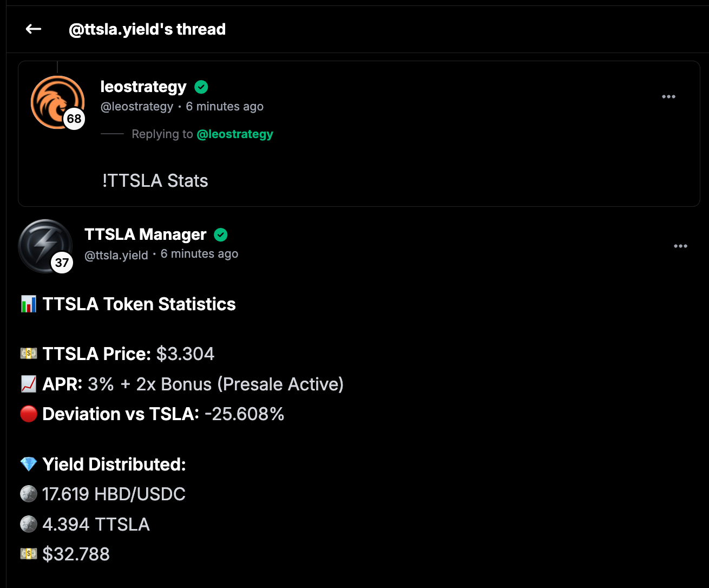
Task: Open TTSLA Manager's lightning bolt avatar
Action: pyautogui.click(x=42, y=241)
